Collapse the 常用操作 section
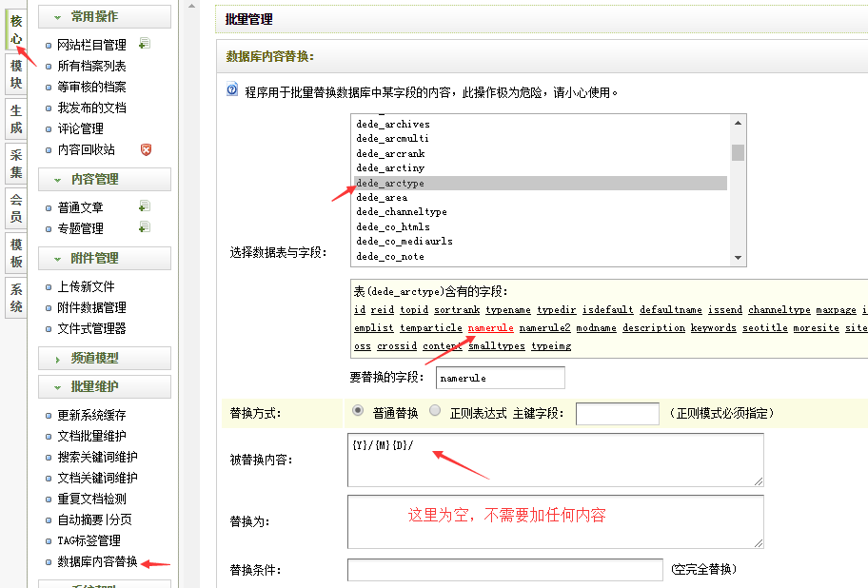Image resolution: width=868 pixels, height=588 pixels. [x=105, y=16]
